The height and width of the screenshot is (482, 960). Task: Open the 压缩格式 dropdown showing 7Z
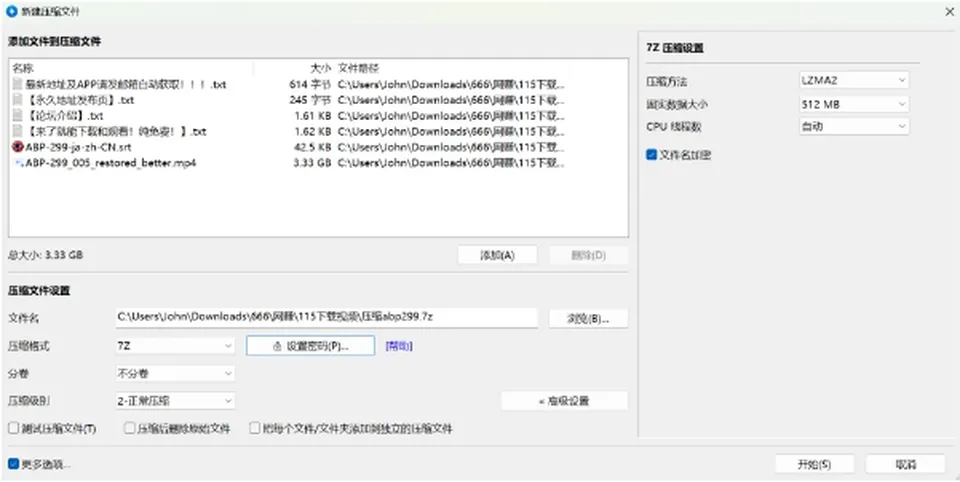coord(175,346)
